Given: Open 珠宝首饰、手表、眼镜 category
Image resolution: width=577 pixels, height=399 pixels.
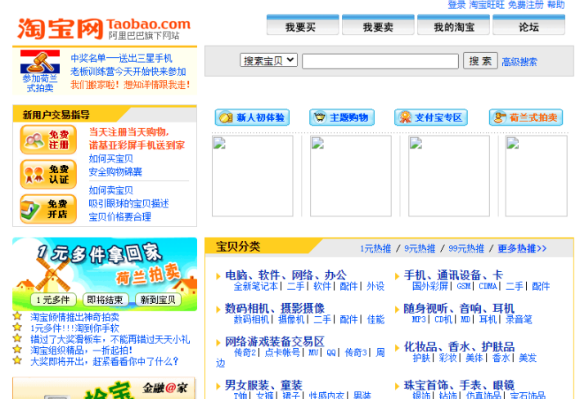Looking at the screenshot, I should (x=459, y=385).
